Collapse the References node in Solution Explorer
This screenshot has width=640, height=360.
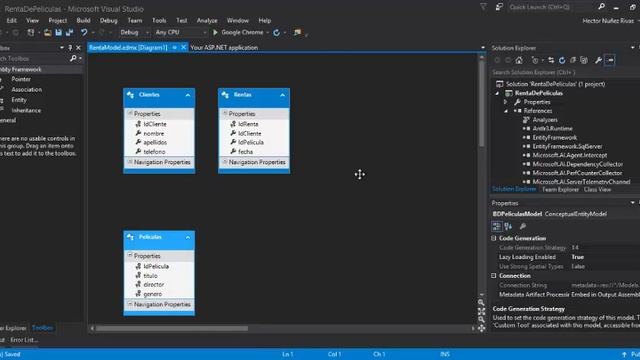click(x=505, y=111)
